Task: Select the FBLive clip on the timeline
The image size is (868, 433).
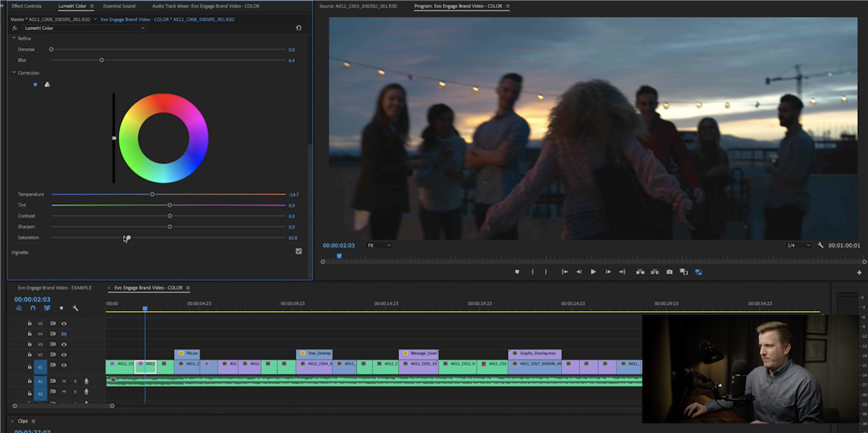Action: point(188,354)
